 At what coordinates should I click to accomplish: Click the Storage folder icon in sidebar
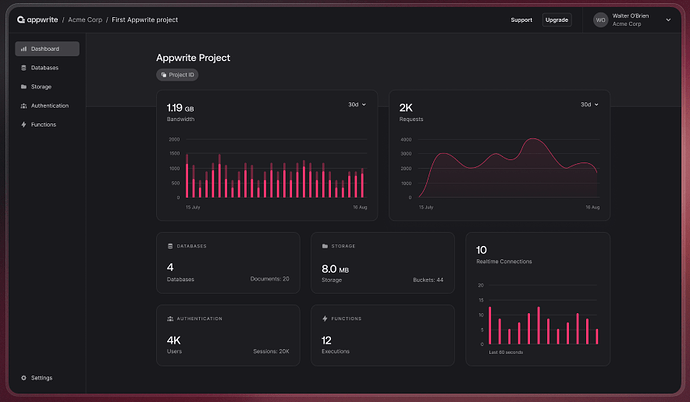pos(23,87)
